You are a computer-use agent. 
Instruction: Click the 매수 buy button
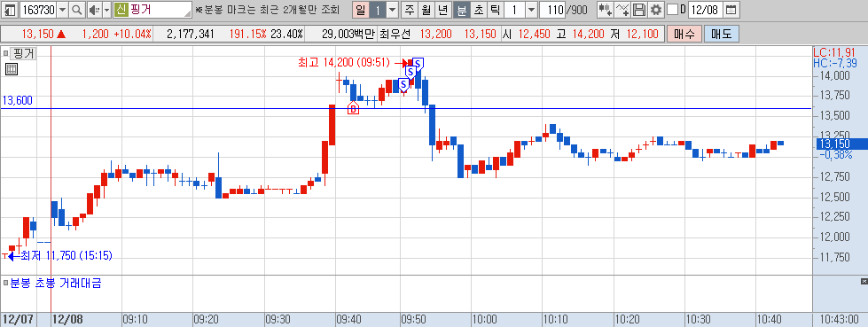(684, 34)
